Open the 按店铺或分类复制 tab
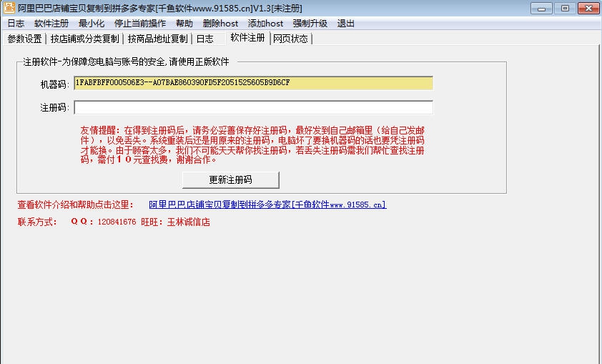 click(x=85, y=39)
